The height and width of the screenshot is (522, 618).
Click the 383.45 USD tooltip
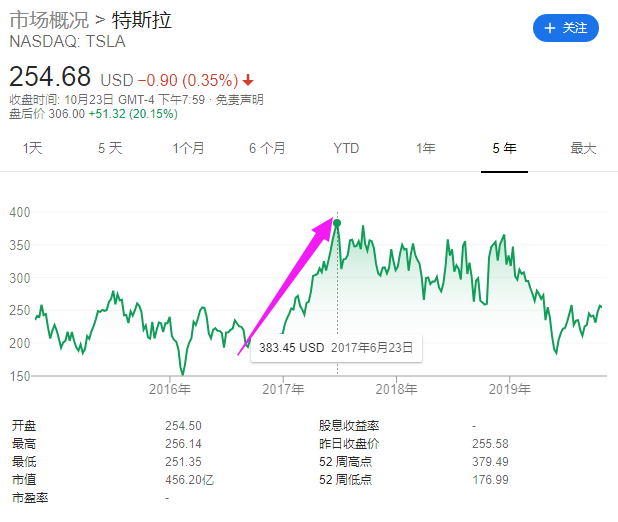click(336, 348)
